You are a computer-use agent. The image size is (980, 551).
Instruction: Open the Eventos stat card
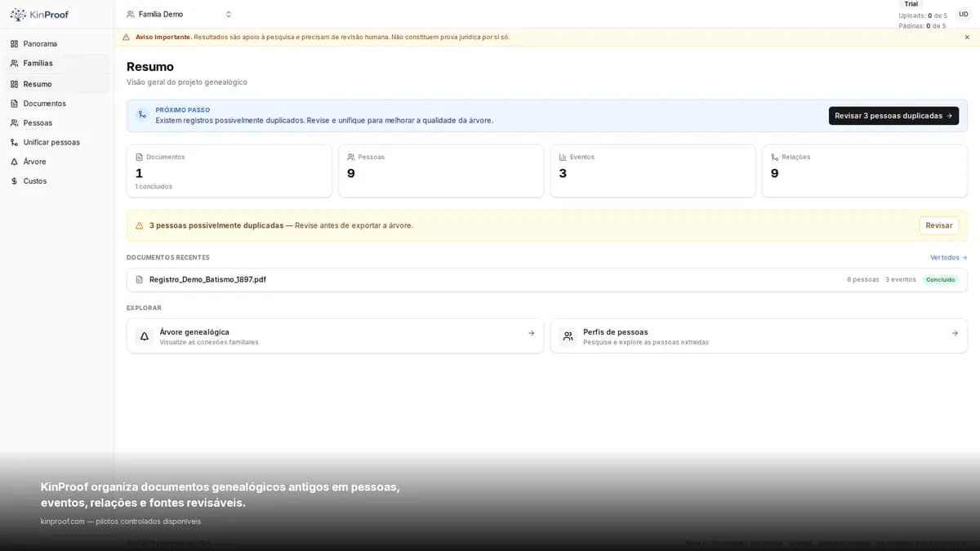(653, 171)
